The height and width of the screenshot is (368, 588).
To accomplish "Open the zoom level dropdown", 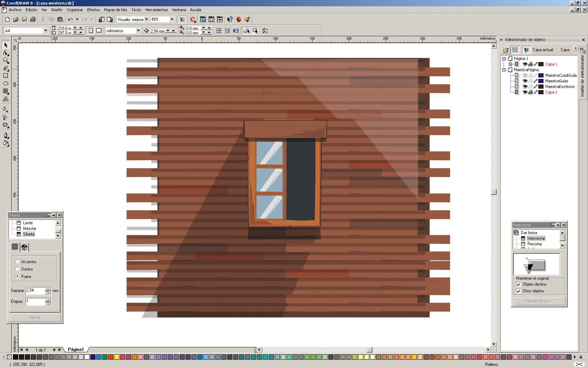I will 172,20.
